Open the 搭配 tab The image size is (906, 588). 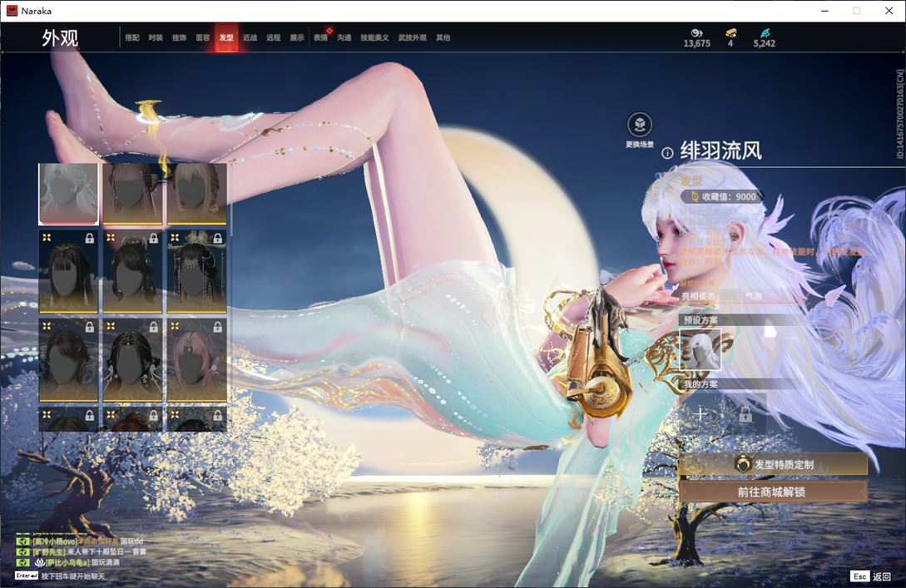coord(132,37)
